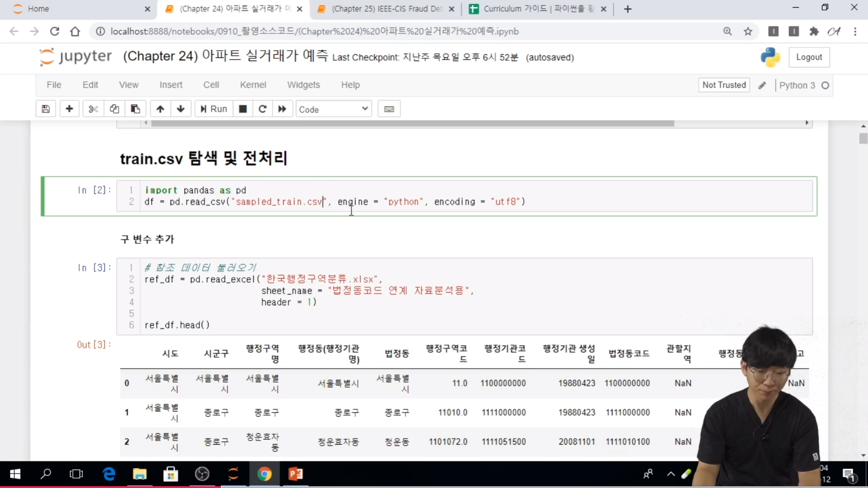Open the Code cell type dropdown

click(x=334, y=109)
